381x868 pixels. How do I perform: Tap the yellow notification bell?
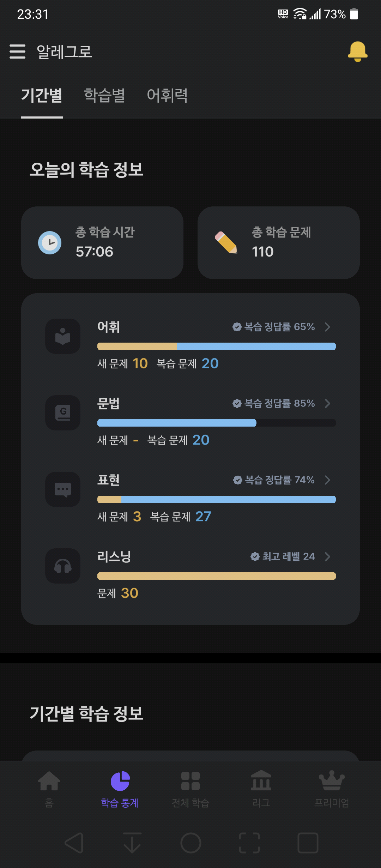pos(357,52)
